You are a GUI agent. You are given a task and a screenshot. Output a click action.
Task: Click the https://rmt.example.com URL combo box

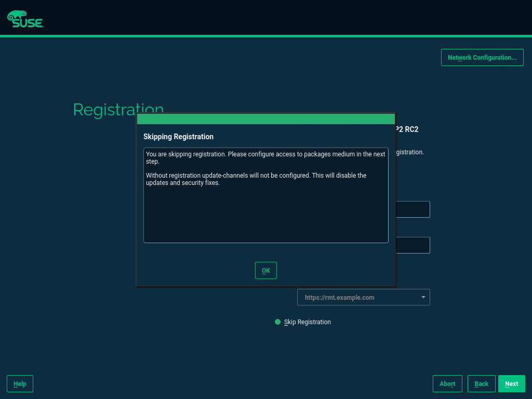point(358,297)
